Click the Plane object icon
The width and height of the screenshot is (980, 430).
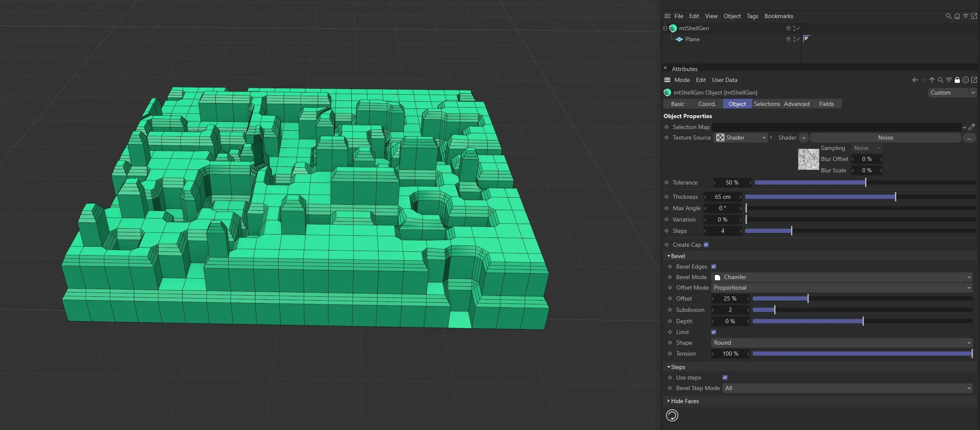pos(680,39)
